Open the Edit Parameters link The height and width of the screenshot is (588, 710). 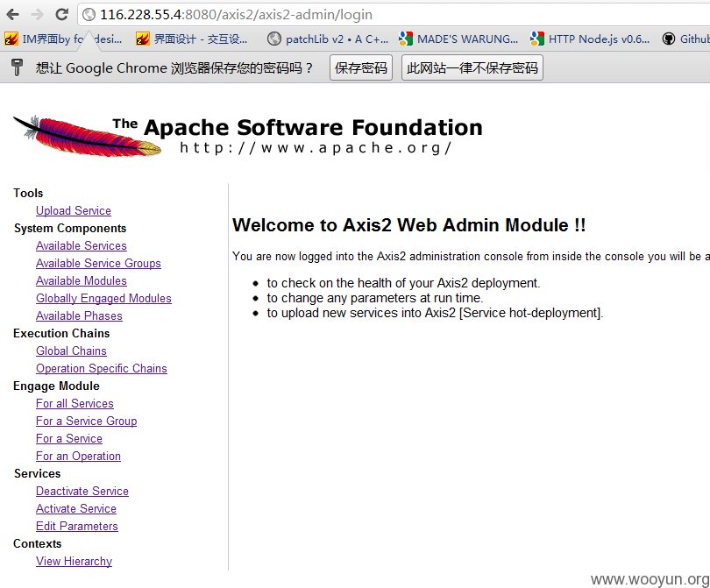click(x=77, y=526)
